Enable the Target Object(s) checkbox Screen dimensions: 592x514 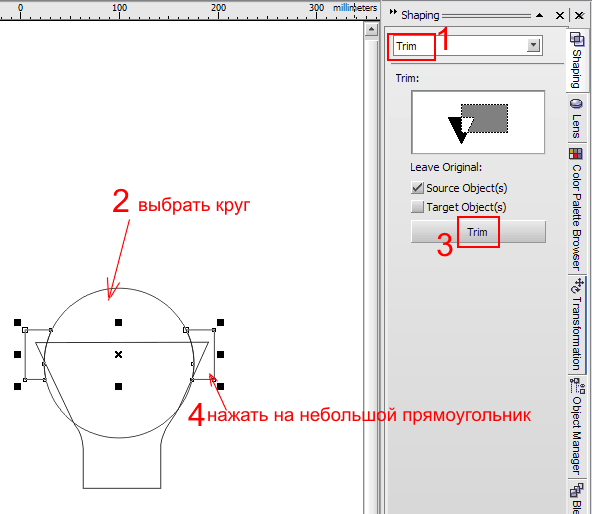click(x=417, y=207)
